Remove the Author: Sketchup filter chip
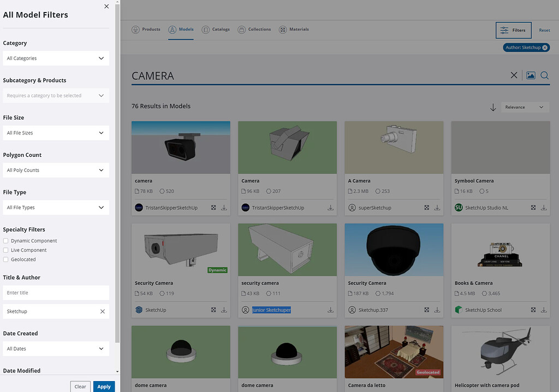Screen dimensions: 559x392 click(x=544, y=47)
